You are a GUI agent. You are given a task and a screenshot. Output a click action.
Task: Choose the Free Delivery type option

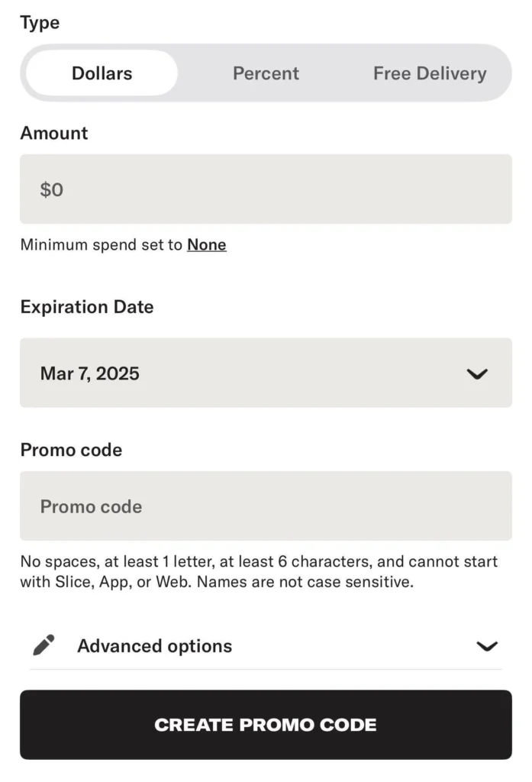pos(429,73)
